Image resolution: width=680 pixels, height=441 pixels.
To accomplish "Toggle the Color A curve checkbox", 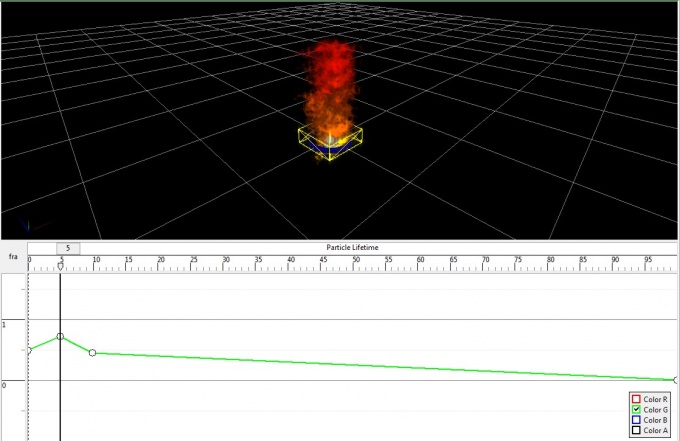I will coord(635,431).
